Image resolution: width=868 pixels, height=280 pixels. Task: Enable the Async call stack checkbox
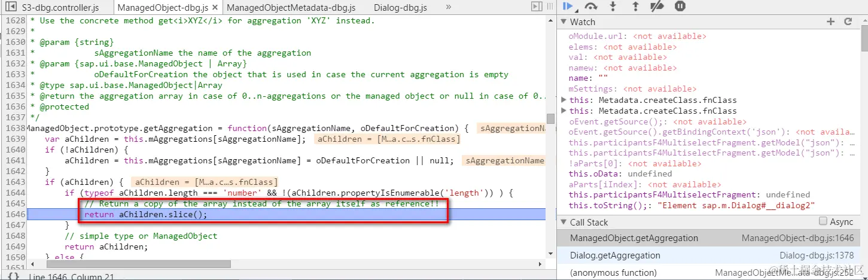point(823,221)
